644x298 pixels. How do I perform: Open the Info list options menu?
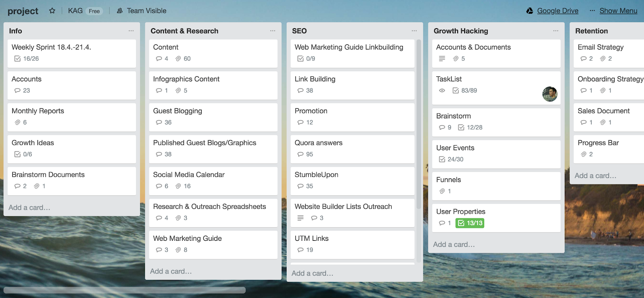click(x=131, y=31)
